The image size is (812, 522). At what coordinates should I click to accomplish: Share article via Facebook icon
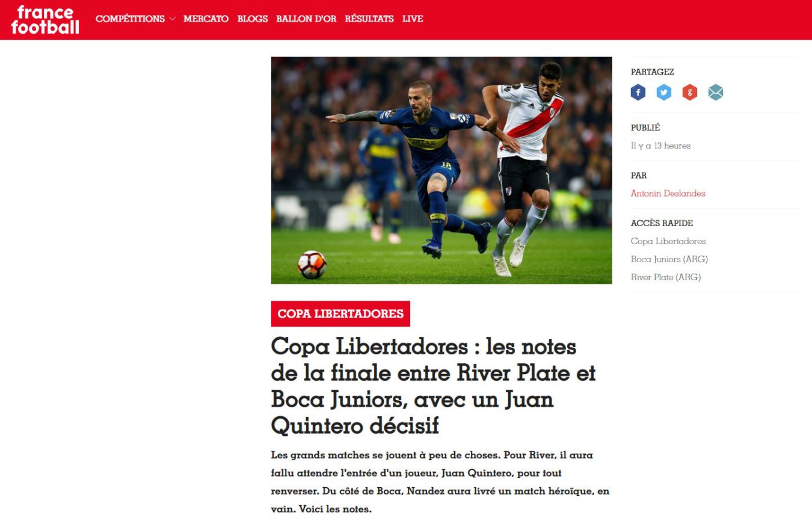tap(638, 93)
